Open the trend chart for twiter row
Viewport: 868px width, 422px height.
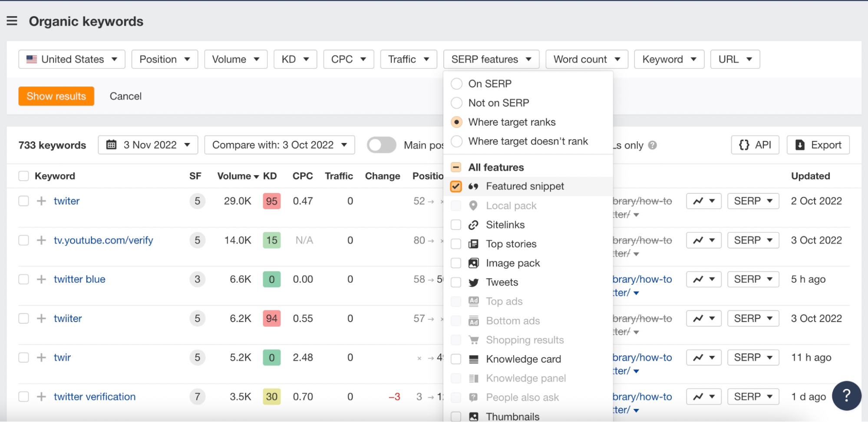pyautogui.click(x=703, y=201)
